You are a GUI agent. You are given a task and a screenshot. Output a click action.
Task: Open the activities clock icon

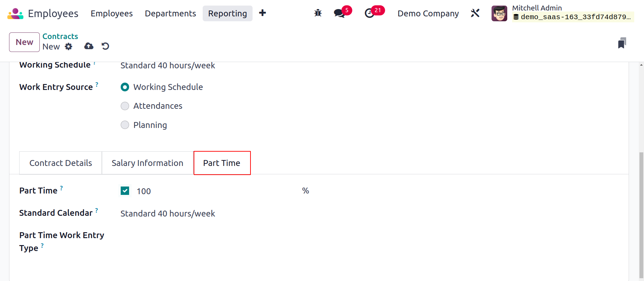point(369,13)
